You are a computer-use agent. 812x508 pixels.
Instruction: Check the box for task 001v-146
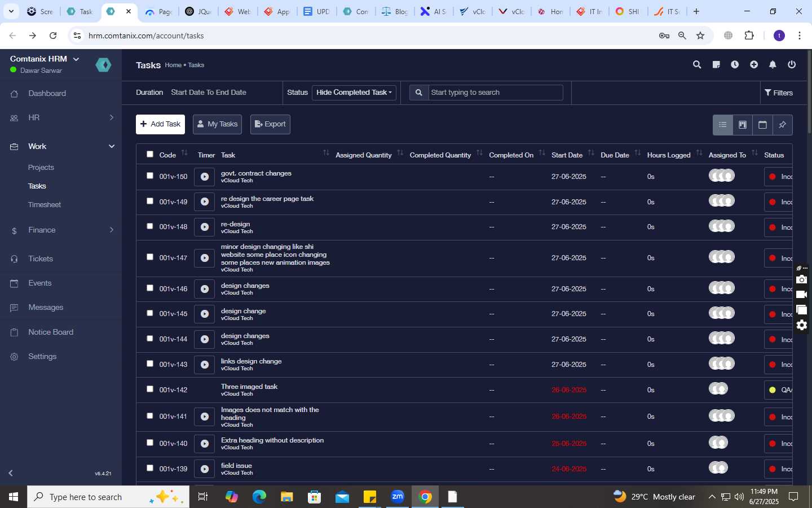tap(150, 288)
